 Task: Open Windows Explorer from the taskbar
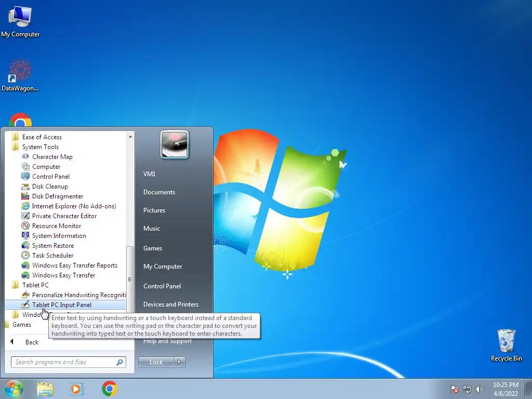click(45, 389)
